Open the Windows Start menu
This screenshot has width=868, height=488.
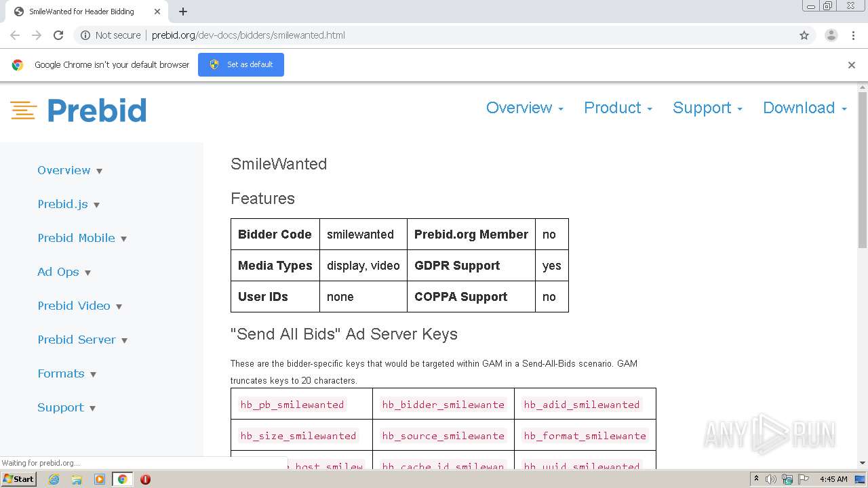19,479
